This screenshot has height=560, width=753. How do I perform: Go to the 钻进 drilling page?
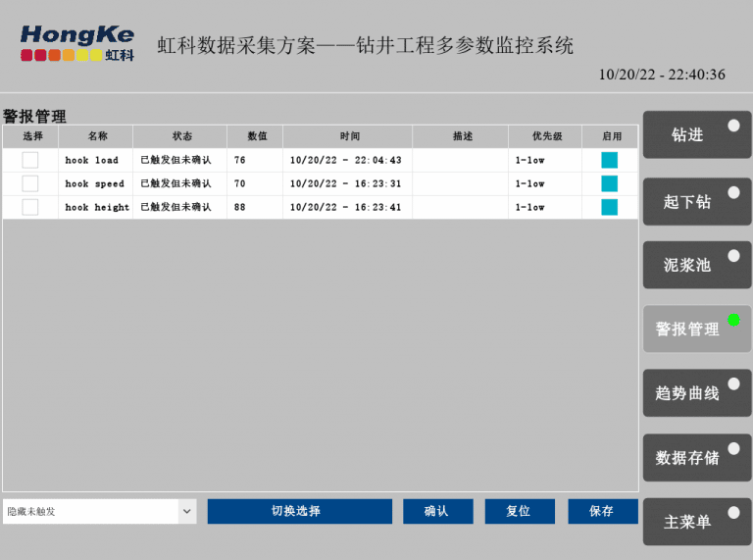coord(696,135)
